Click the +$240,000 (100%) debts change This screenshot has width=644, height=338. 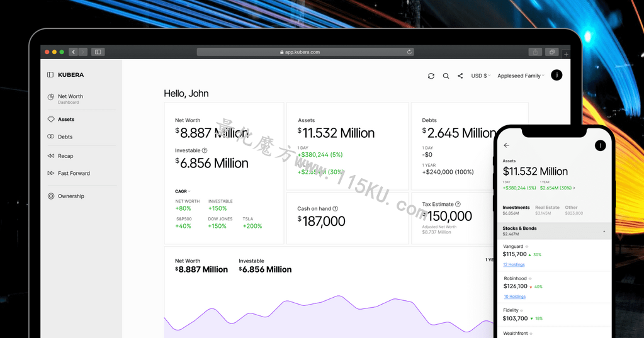[x=448, y=172]
